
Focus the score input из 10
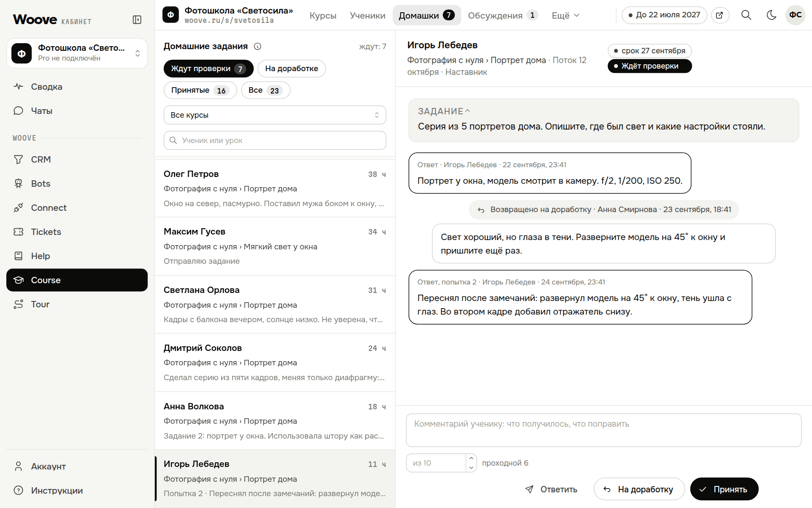[436, 463]
